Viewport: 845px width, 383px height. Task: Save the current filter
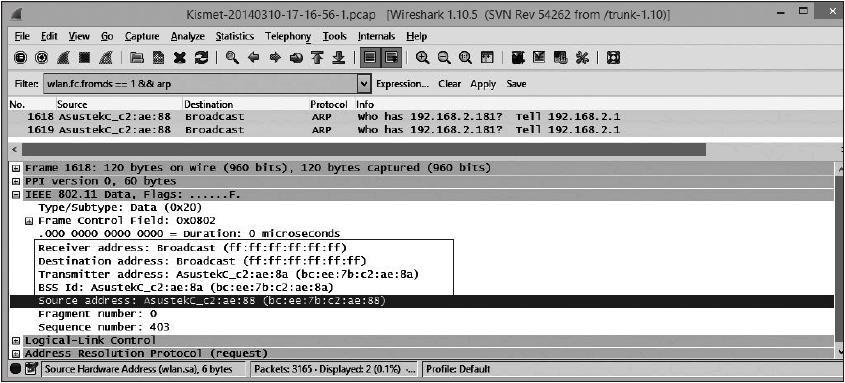[x=516, y=84]
